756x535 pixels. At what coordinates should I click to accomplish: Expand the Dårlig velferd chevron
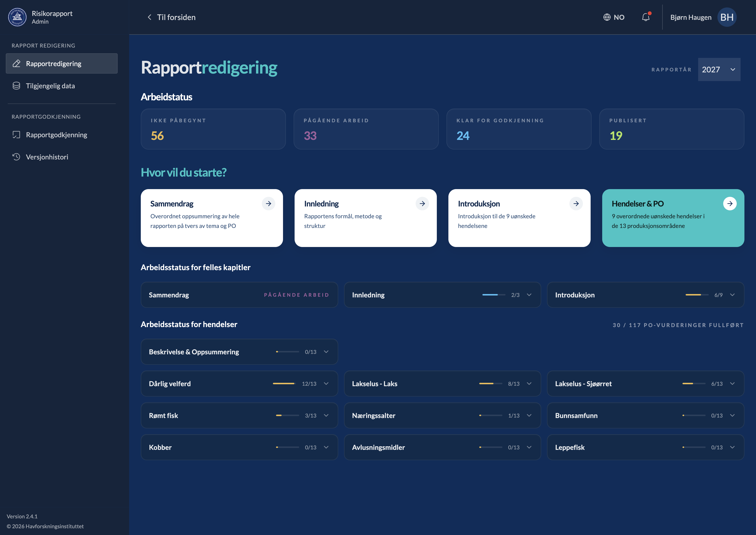pos(326,384)
